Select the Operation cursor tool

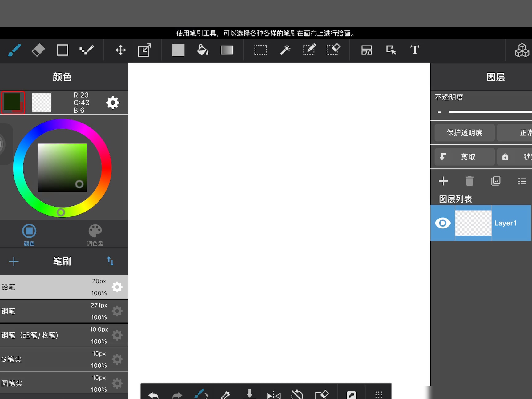[391, 50]
